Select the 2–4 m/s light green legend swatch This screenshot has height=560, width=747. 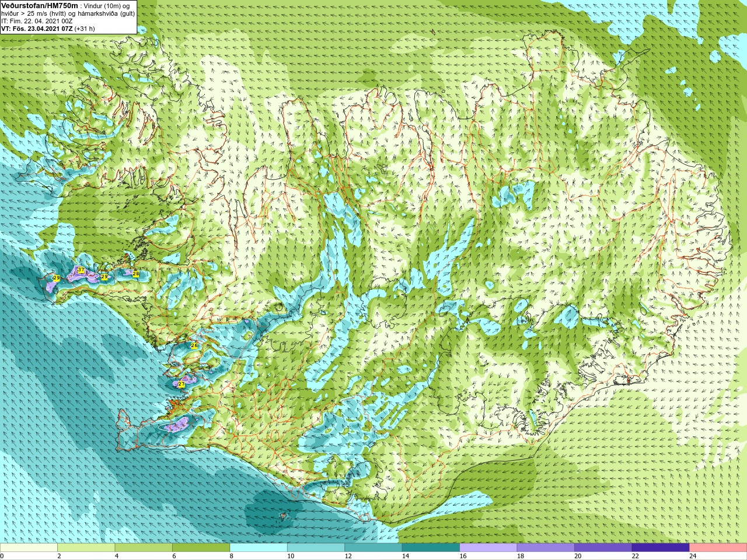point(86,548)
